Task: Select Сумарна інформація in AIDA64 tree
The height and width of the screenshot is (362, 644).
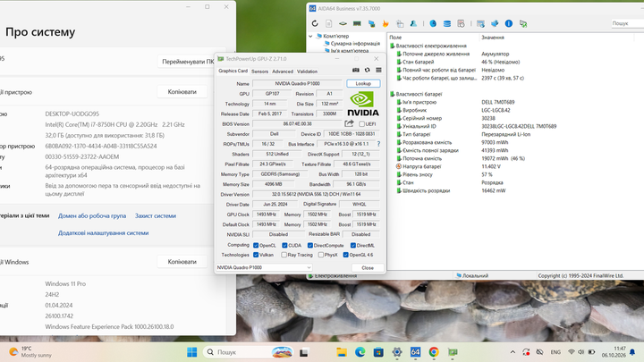Action: coord(355,44)
